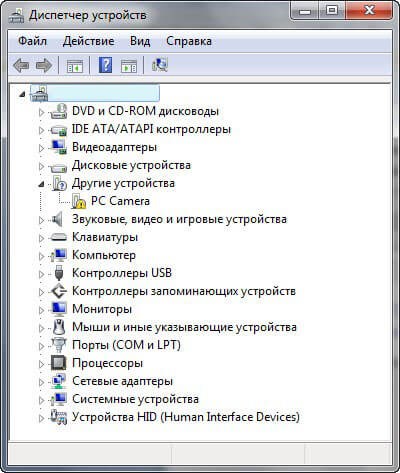
Task: Click the DVD and CD-ROM drives icon
Action: 59,111
